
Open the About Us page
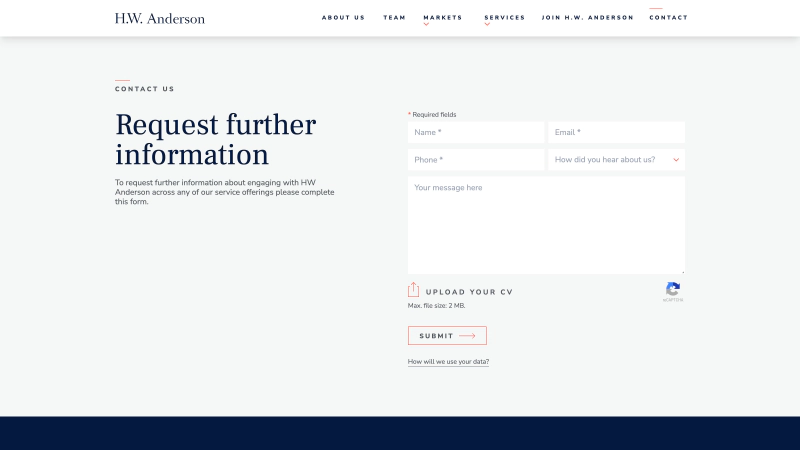[343, 17]
